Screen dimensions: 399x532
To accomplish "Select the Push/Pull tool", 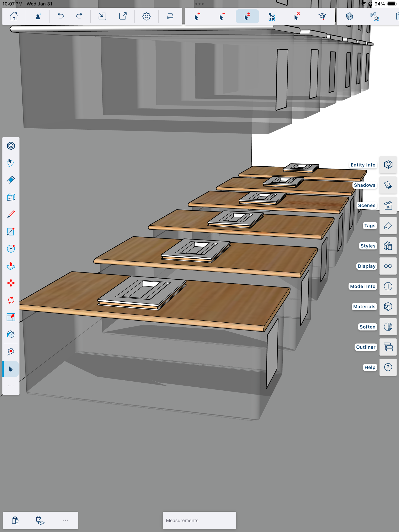I will (11, 266).
